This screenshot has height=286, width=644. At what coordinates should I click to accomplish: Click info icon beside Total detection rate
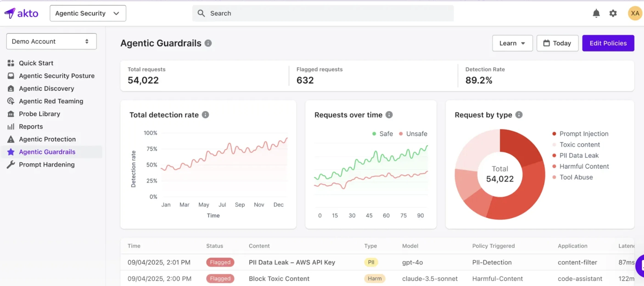(205, 115)
